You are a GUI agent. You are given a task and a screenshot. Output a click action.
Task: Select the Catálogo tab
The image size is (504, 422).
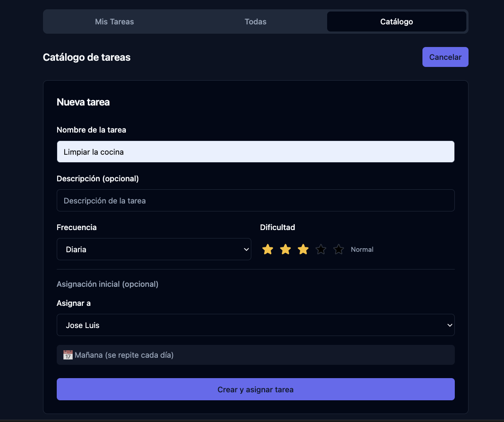(x=396, y=22)
